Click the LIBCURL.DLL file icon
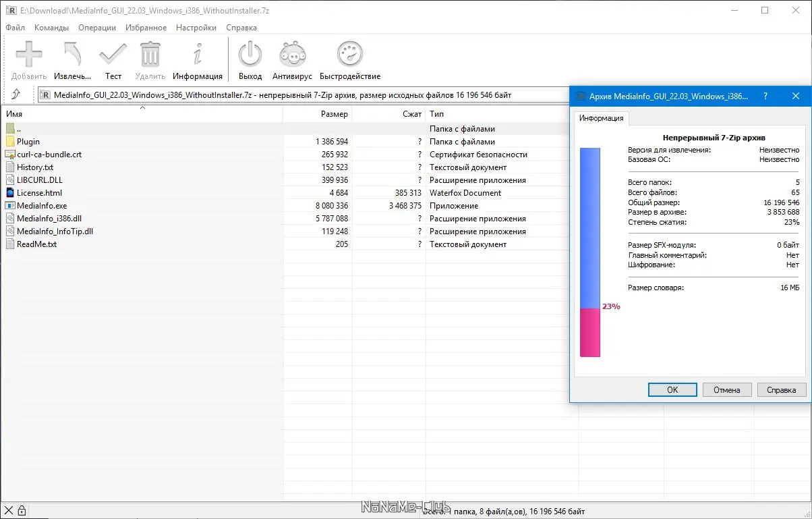This screenshot has width=812, height=519. (x=10, y=180)
